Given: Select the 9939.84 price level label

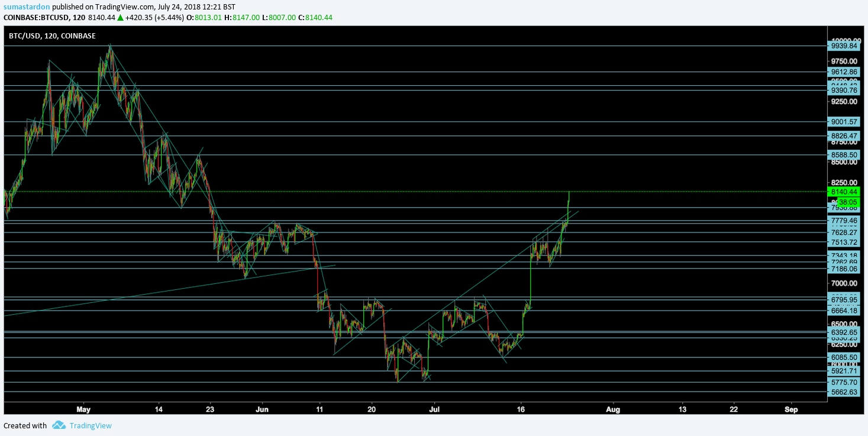Looking at the screenshot, I should click(844, 46).
